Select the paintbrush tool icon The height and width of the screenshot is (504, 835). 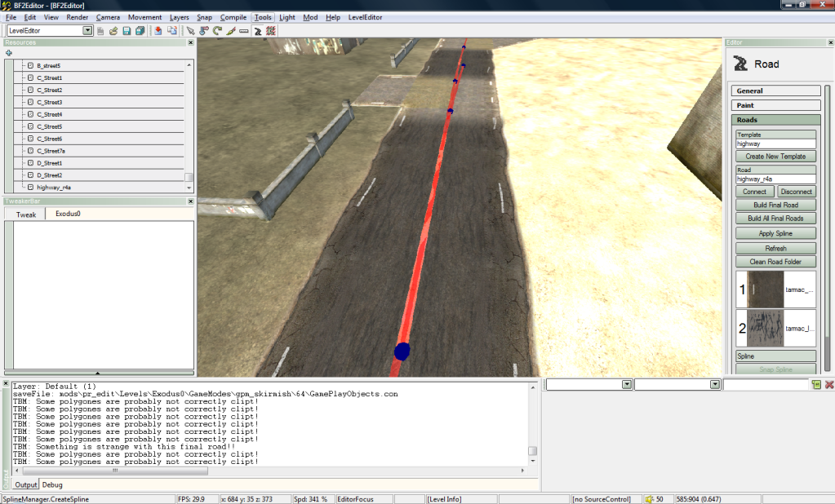point(230,31)
